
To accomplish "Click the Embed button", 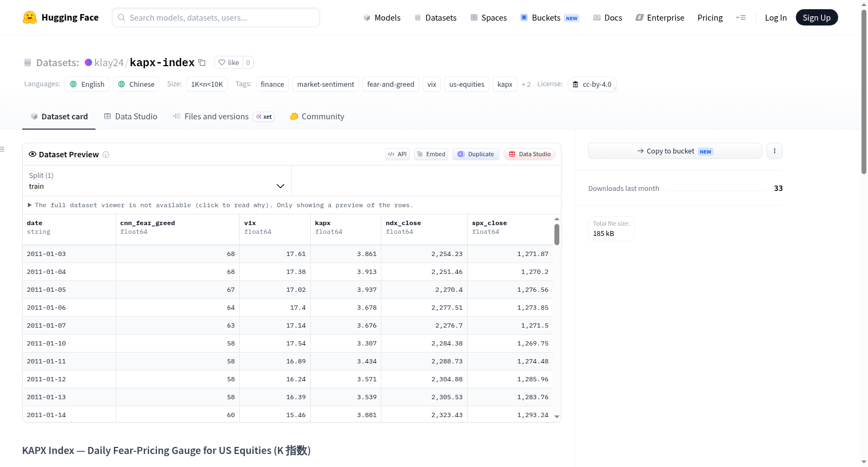I will 431,154.
